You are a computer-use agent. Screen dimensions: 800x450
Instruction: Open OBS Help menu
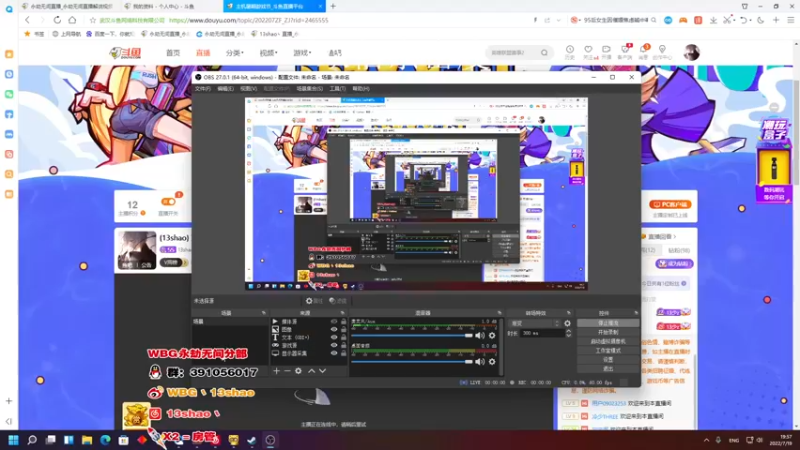(x=361, y=89)
